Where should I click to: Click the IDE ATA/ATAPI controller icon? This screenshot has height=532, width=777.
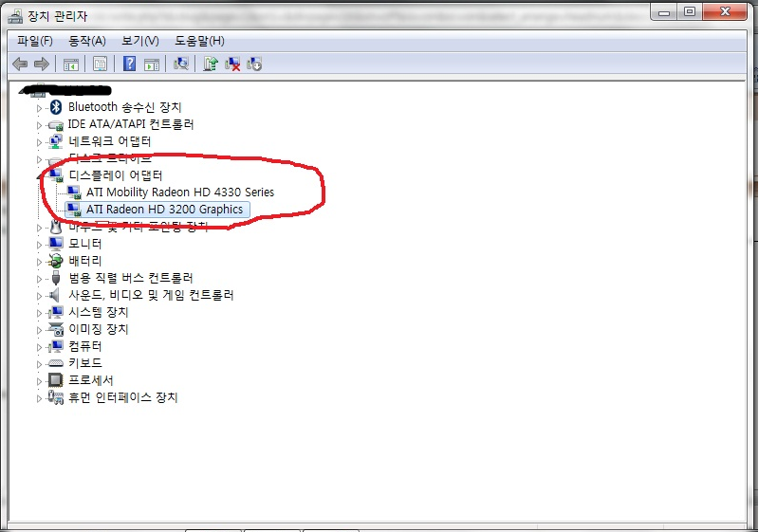55,125
